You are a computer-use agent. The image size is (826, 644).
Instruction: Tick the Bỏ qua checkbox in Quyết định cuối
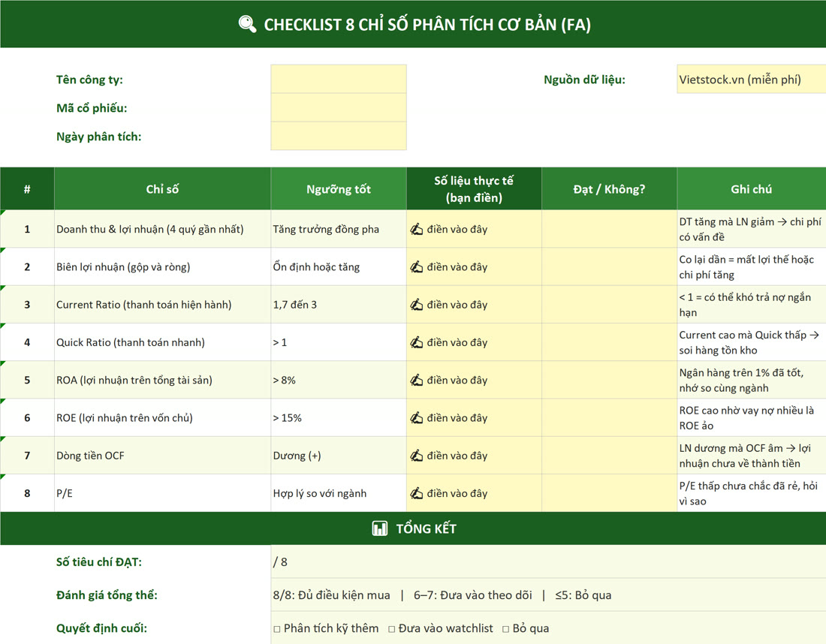pyautogui.click(x=505, y=629)
